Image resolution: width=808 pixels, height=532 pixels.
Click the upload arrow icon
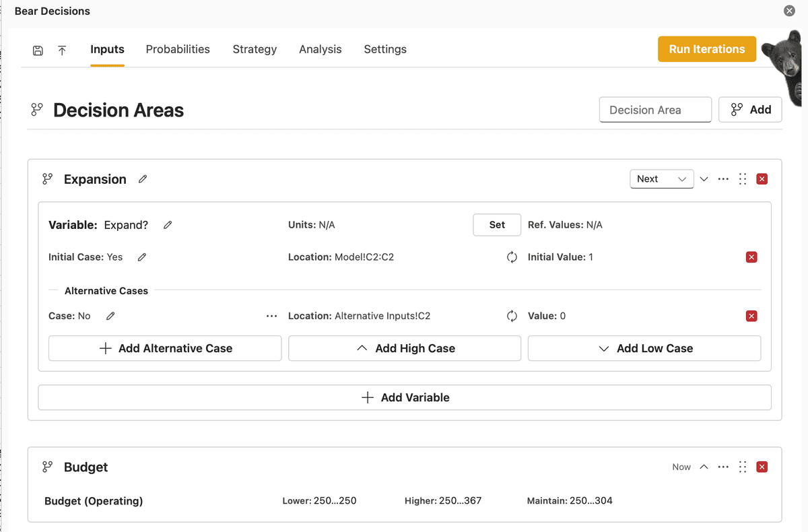62,50
